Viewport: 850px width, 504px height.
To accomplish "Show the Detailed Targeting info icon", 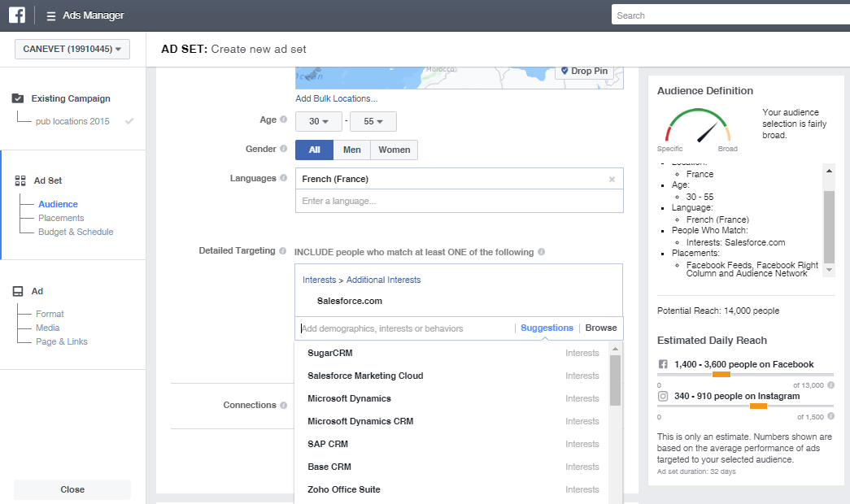I will tap(282, 250).
